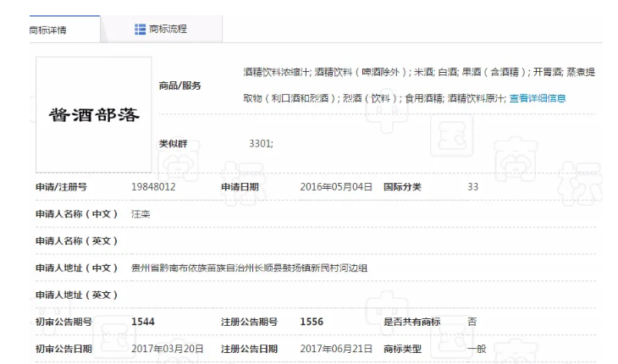Viewport: 618px width, 364px height.
Task: Click the 类似群 value 3301
Action: coord(260,143)
